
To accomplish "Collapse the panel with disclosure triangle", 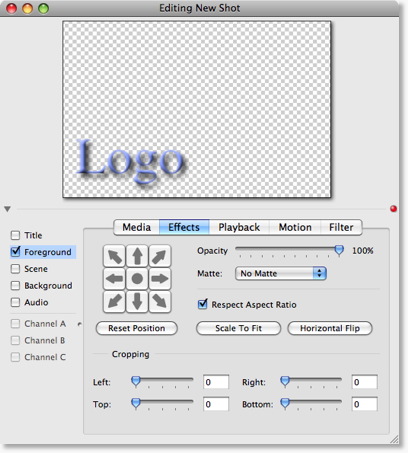I will point(7,209).
